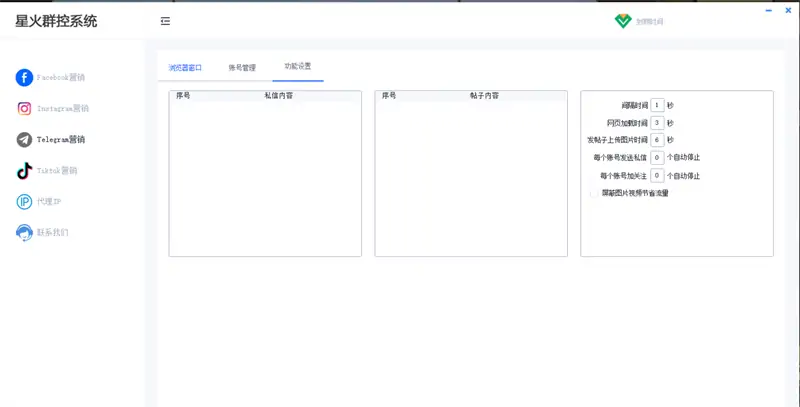This screenshot has height=407, width=800.
Task: Click 序号 header in 私信内容 list
Action: tap(183, 95)
